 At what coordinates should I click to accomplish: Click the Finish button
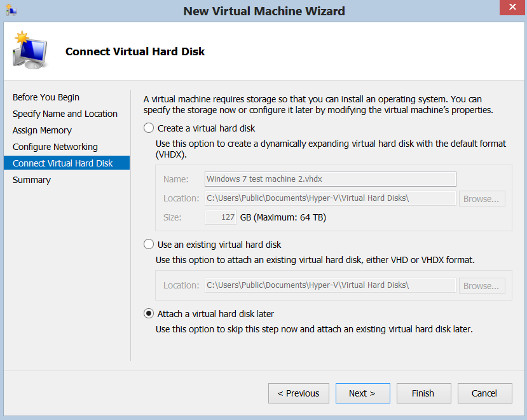click(x=423, y=393)
